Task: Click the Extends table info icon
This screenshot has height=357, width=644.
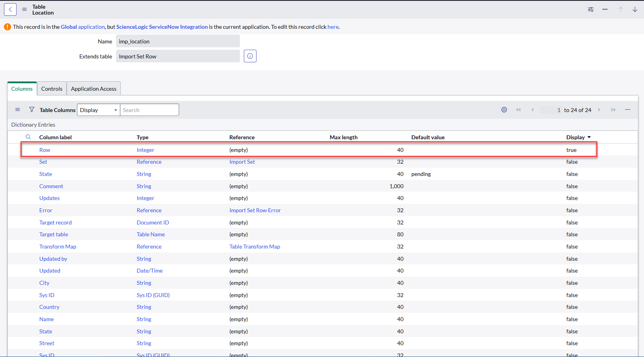Action: pos(250,56)
